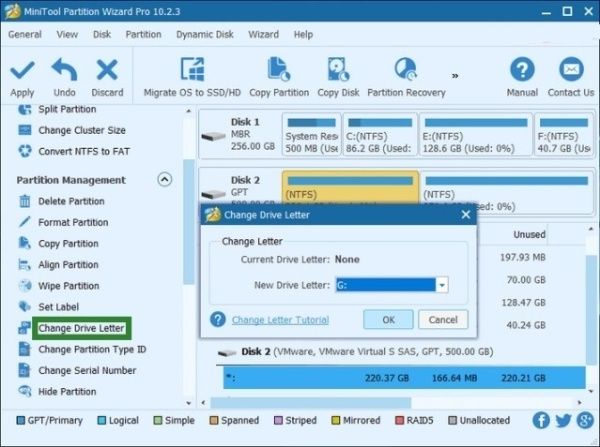This screenshot has width=600, height=447.
Task: Collapse the Partition Management section
Action: pyautogui.click(x=165, y=180)
